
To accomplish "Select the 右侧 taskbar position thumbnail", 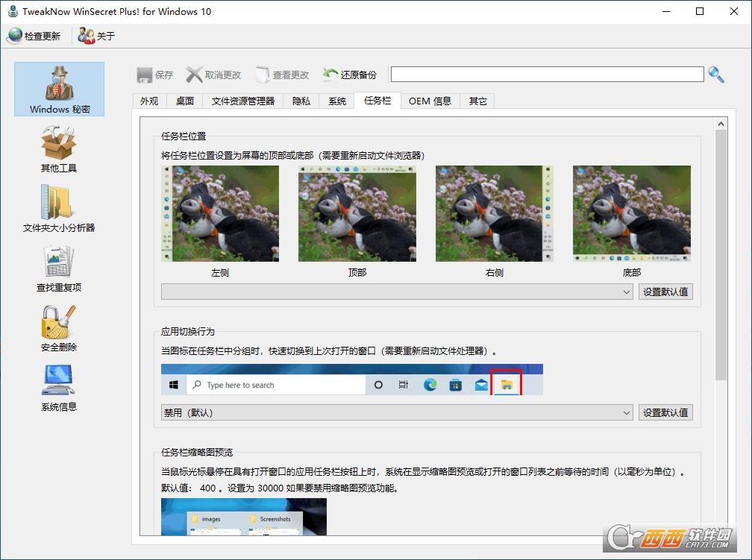I will [495, 213].
